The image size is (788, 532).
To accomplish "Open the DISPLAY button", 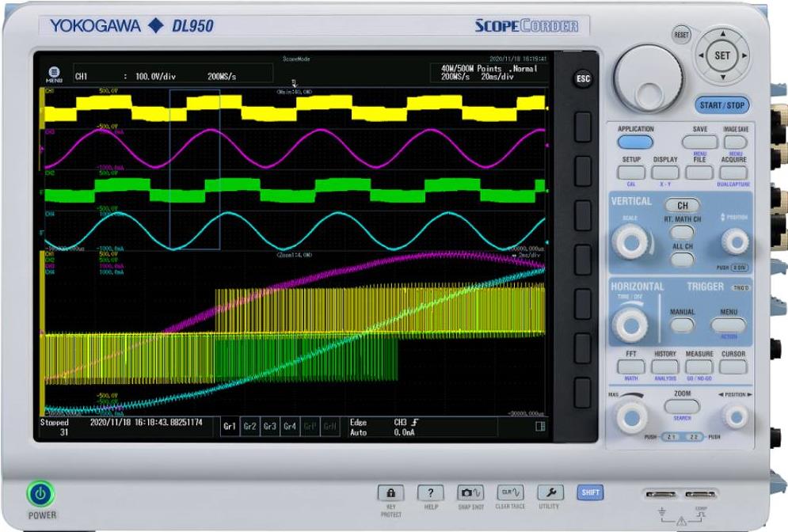I will [665, 173].
